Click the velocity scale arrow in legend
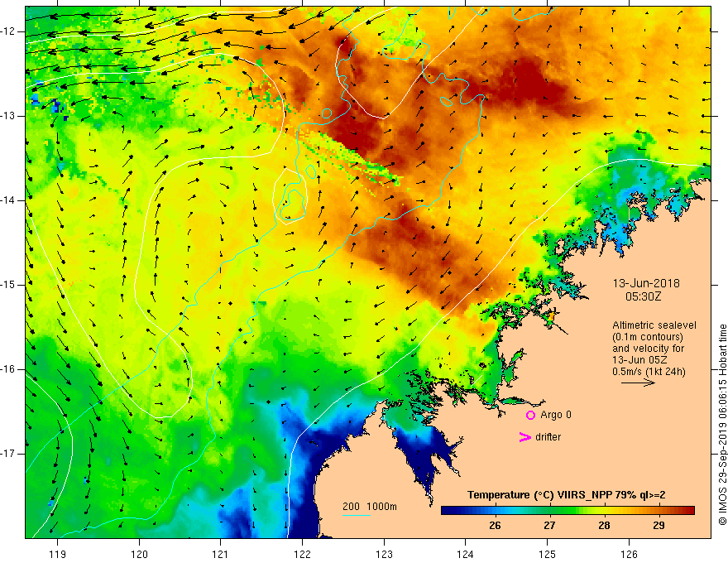728x563 pixels. coord(638,383)
